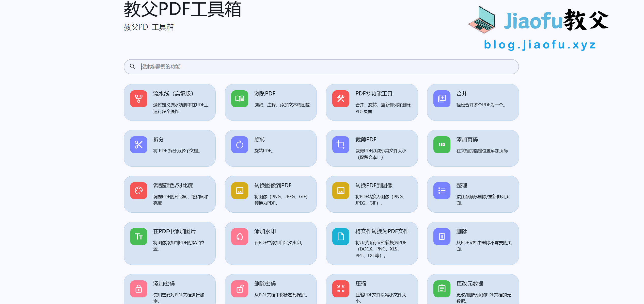Click description 从PDF文档中移除密码保护。
The height and width of the screenshot is (304, 644).
click(281, 295)
